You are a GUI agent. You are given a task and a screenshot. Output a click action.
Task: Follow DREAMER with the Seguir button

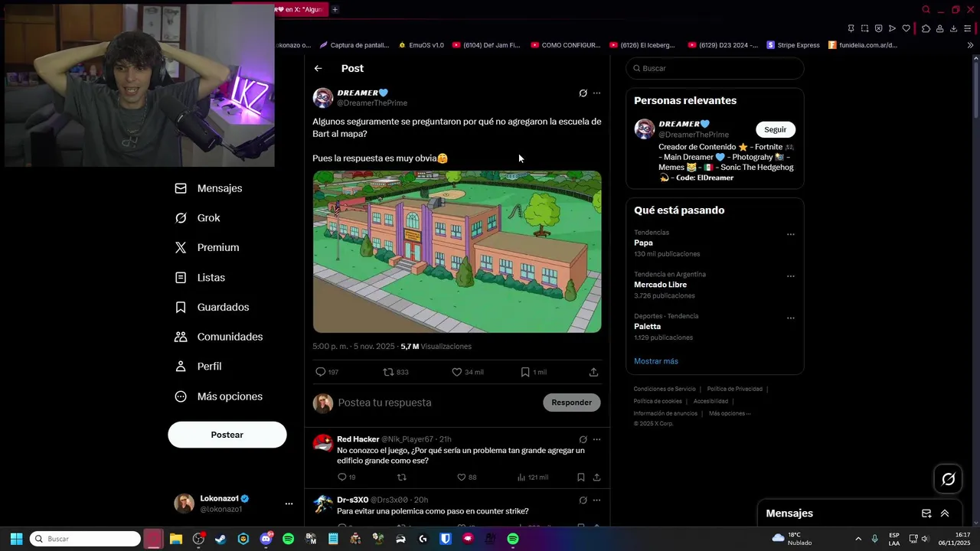pyautogui.click(x=776, y=129)
